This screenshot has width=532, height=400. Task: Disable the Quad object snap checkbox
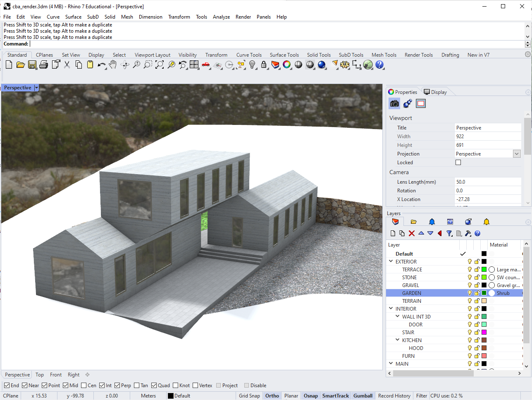154,386
